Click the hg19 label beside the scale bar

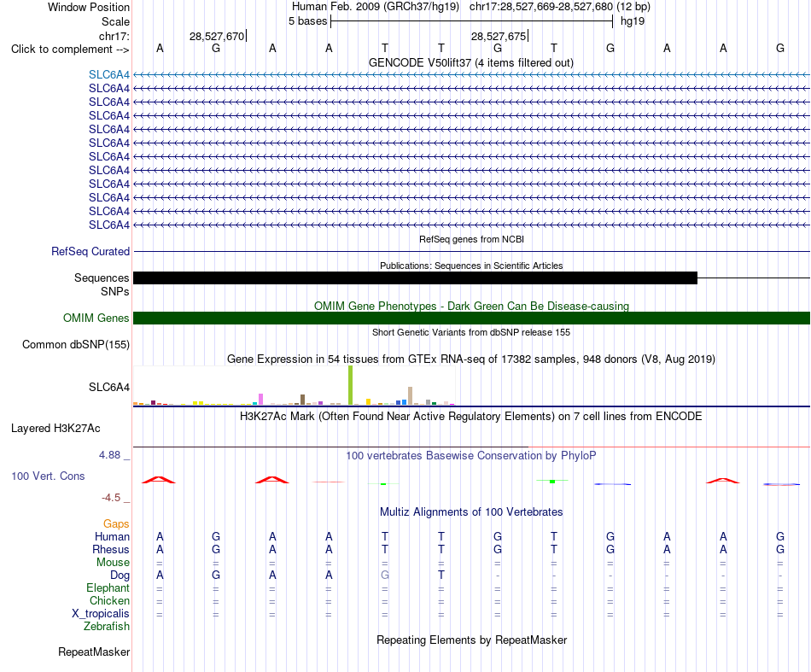coord(633,21)
